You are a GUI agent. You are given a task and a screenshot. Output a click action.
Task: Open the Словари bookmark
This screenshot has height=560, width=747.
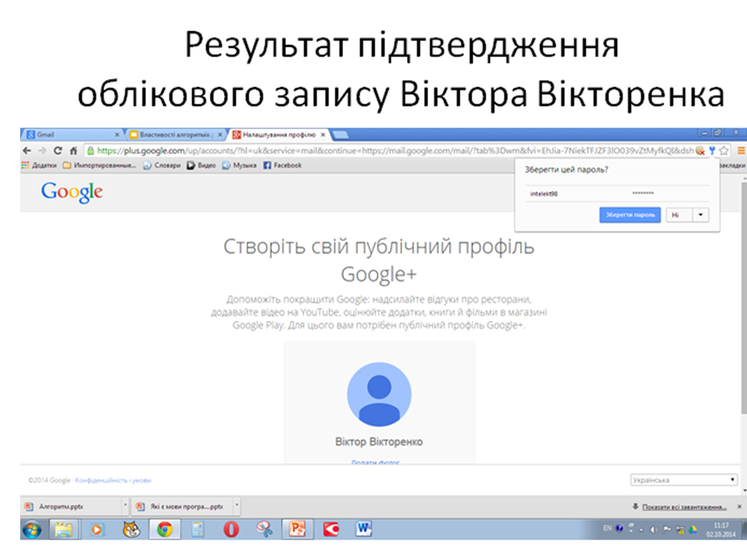pos(162,165)
